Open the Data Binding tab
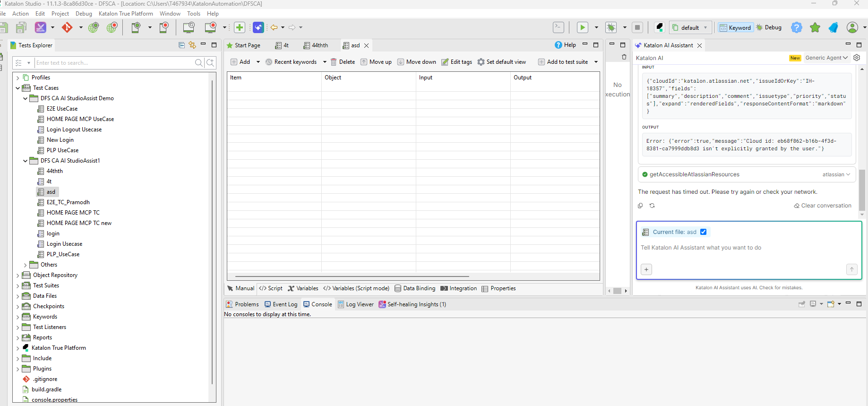The width and height of the screenshot is (868, 406). click(415, 288)
